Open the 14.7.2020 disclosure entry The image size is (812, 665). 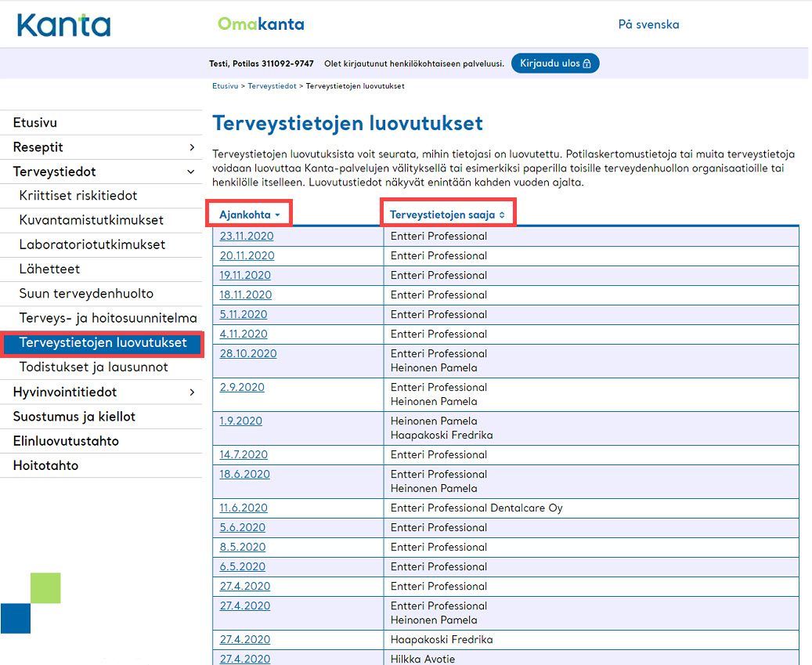pos(244,455)
